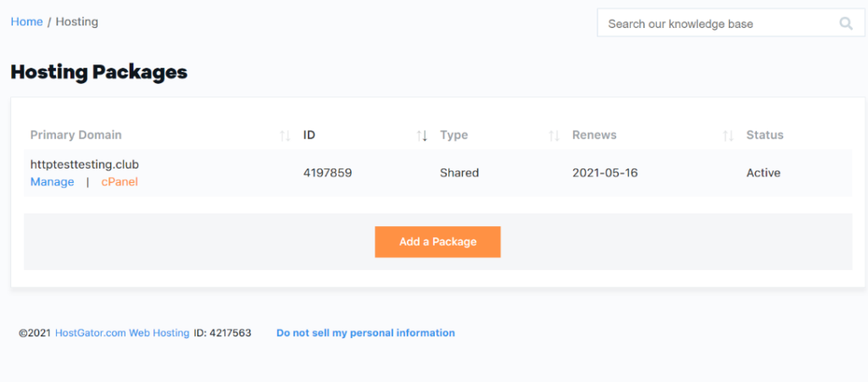868x382 pixels.
Task: Click the ID column header label
Action: click(x=309, y=136)
